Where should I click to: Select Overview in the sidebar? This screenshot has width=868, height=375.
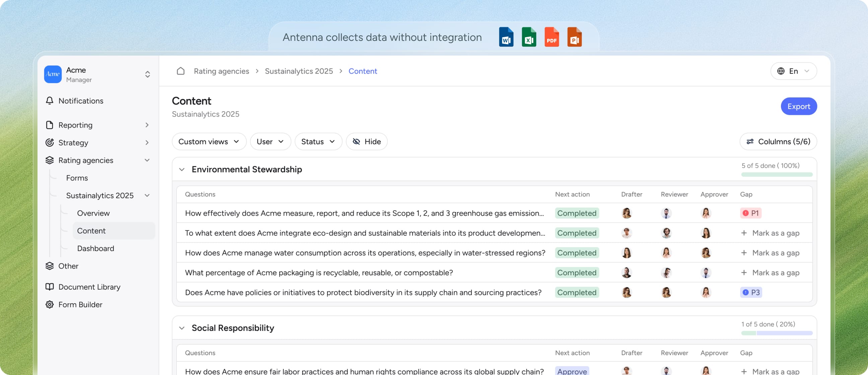tap(93, 213)
